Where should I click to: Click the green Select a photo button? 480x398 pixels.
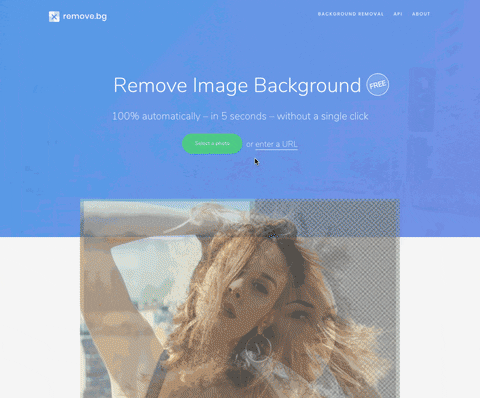pyautogui.click(x=212, y=144)
